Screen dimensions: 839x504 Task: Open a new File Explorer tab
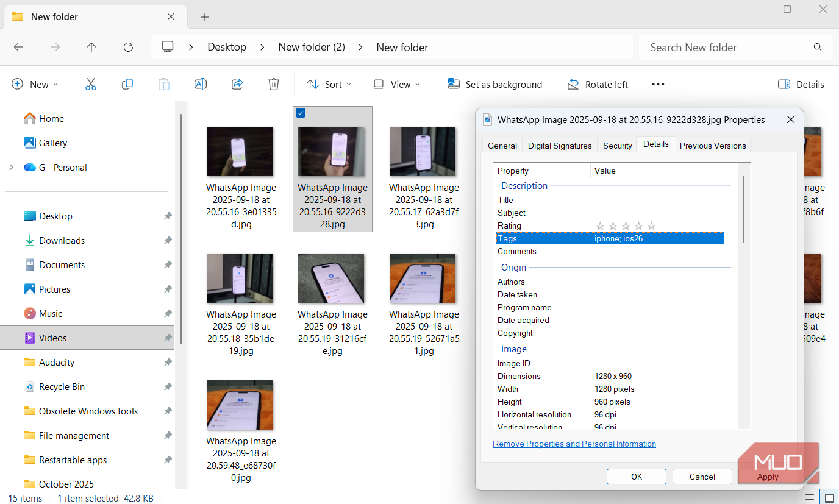pos(205,17)
